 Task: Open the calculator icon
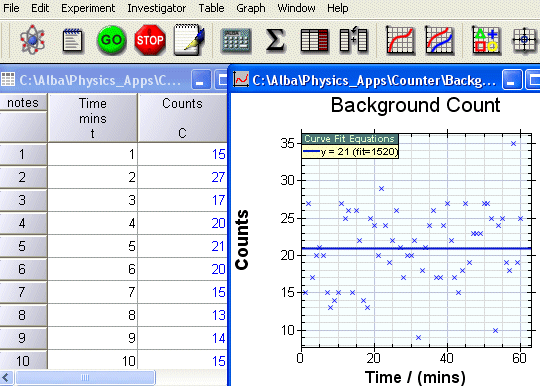coord(236,40)
